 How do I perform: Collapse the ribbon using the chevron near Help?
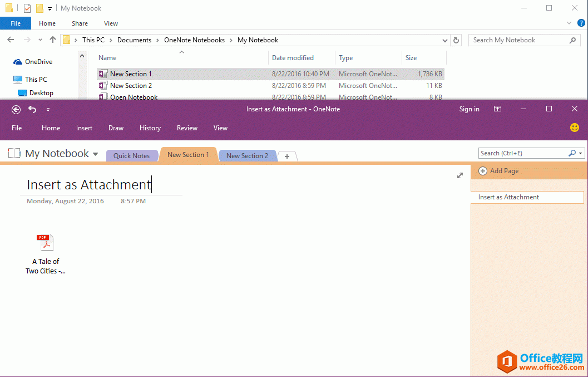click(569, 23)
